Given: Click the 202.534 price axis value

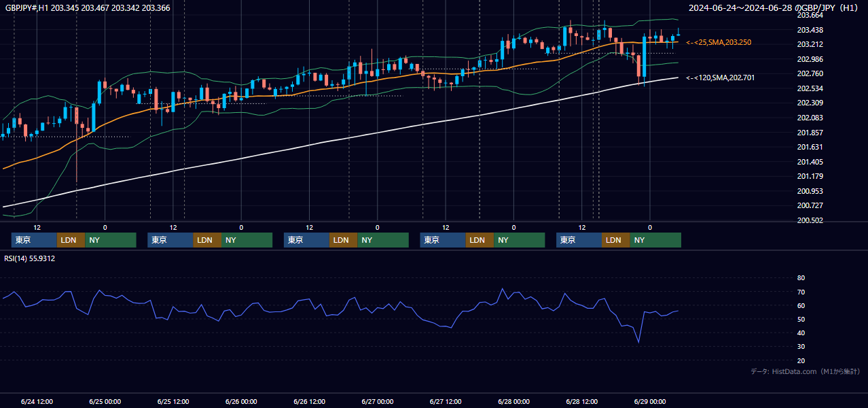Looking at the screenshot, I should coord(810,88).
